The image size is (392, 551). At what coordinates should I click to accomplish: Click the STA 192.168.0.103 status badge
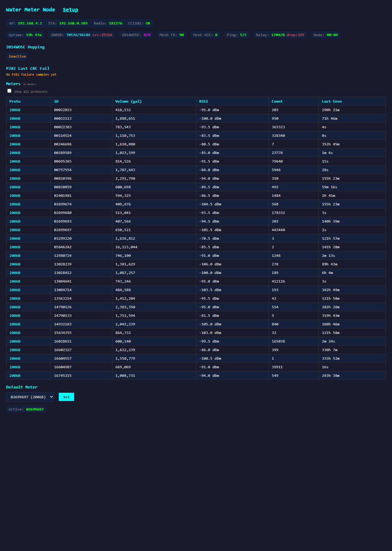click(x=68, y=23)
